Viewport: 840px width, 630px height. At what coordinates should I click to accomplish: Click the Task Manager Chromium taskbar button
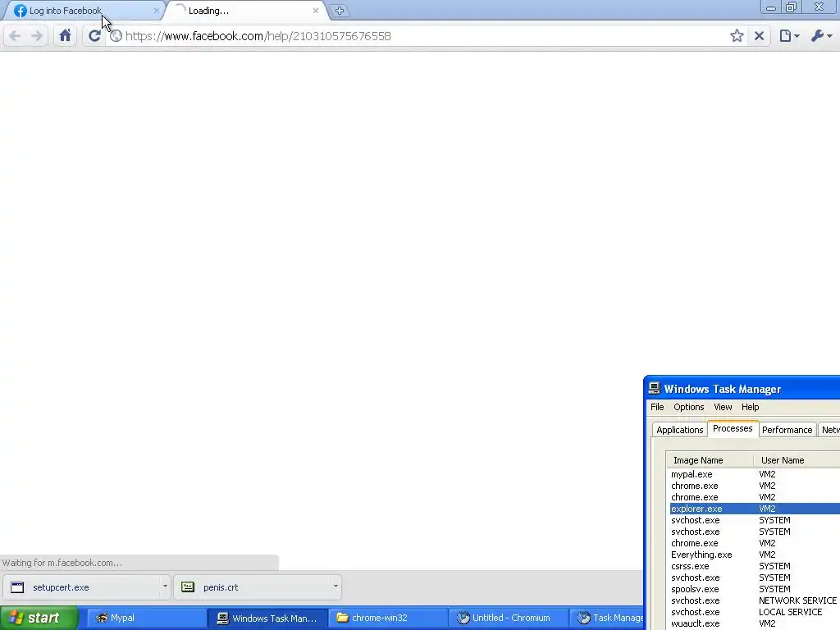[606, 619]
